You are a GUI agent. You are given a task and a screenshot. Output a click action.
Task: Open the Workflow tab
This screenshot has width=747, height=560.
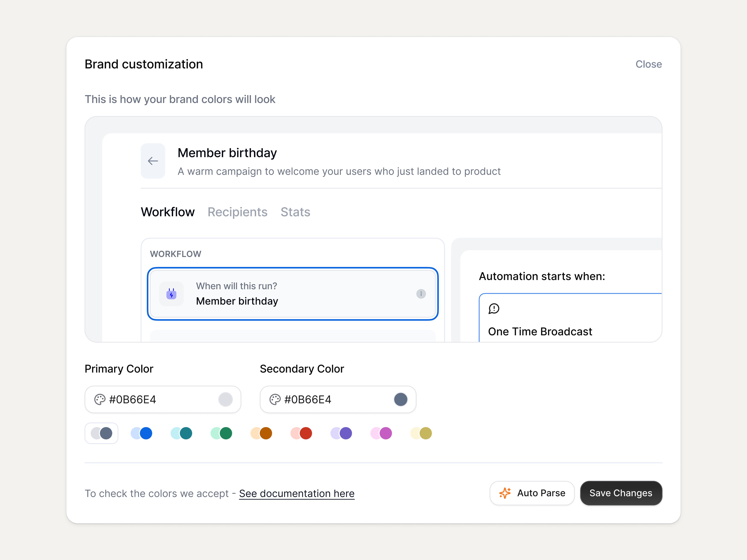[x=168, y=212]
